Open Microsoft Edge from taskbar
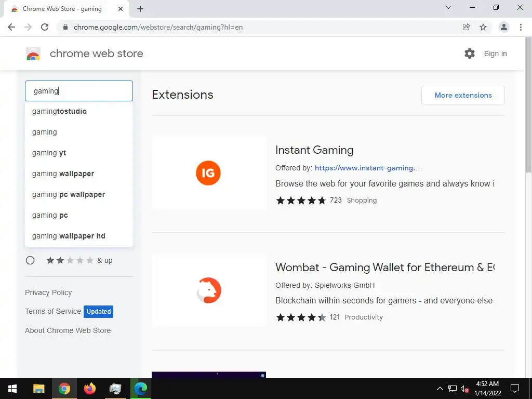Image resolution: width=532 pixels, height=399 pixels. pyautogui.click(x=141, y=389)
